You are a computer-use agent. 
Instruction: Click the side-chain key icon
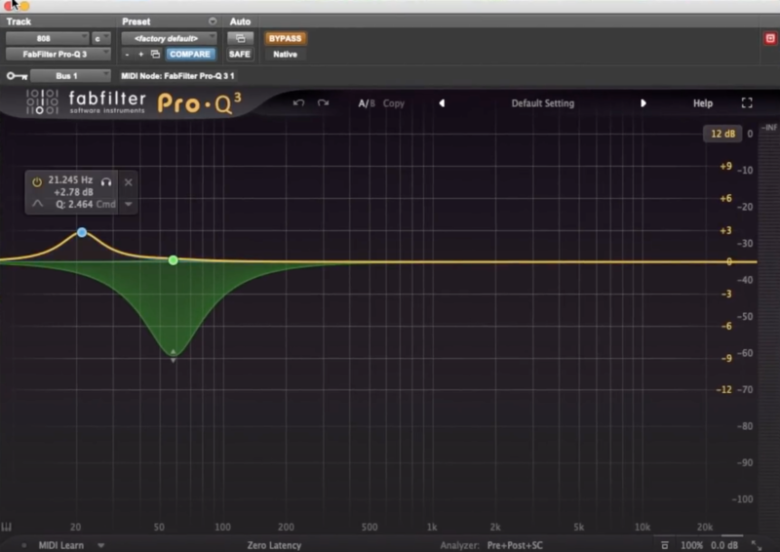coord(17,76)
